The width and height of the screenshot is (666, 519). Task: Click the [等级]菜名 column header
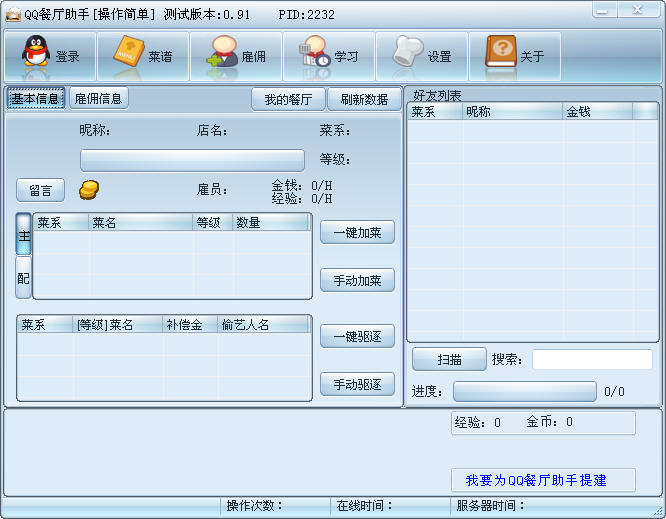click(117, 325)
